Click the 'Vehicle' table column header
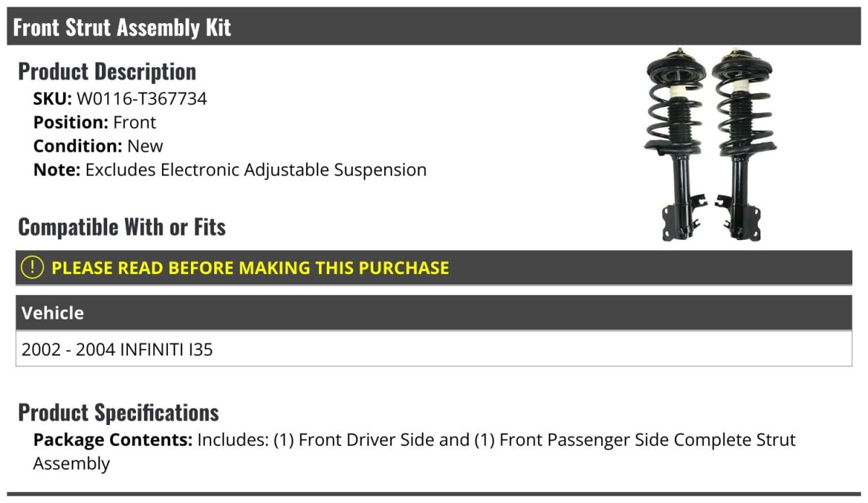This screenshot has width=868, height=503. coord(53,313)
